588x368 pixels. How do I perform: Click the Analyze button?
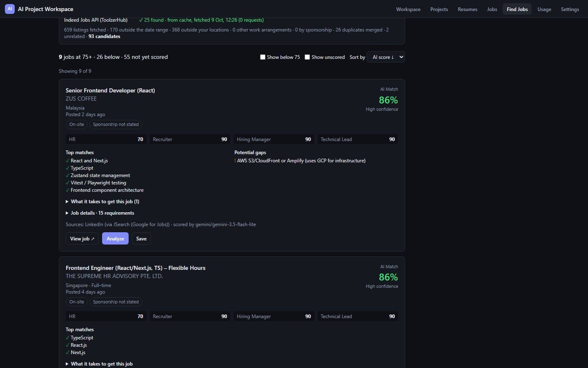(x=115, y=239)
